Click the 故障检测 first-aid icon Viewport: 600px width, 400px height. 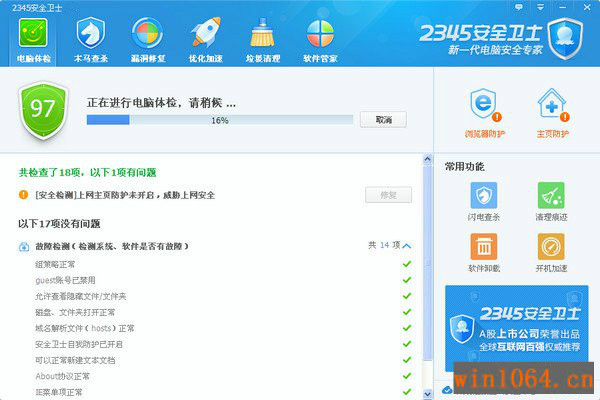pos(24,247)
